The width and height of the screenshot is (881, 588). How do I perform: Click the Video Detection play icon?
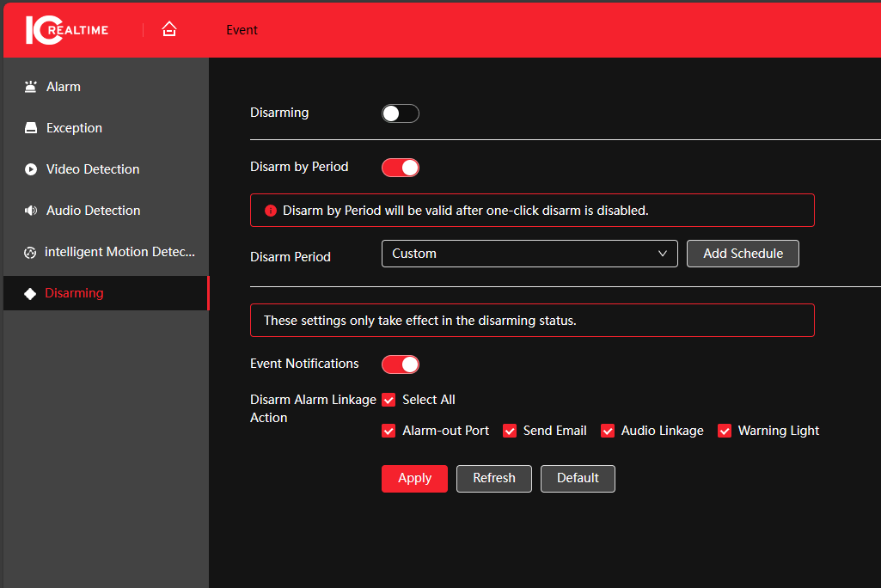pos(31,169)
